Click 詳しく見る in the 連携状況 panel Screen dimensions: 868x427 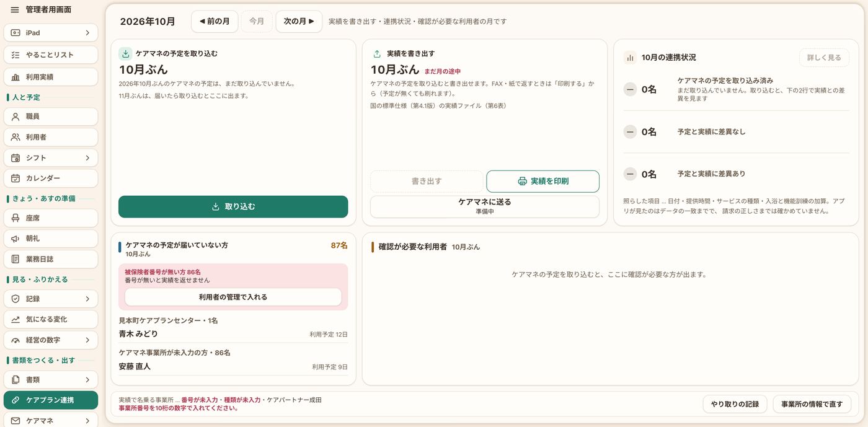[x=824, y=58]
